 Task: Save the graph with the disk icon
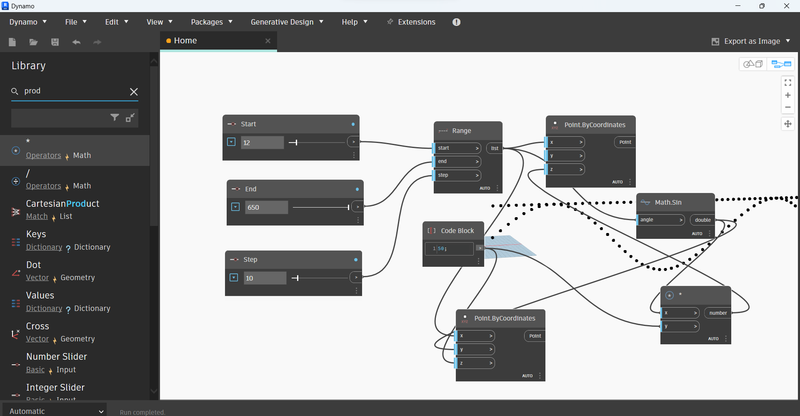(55, 42)
